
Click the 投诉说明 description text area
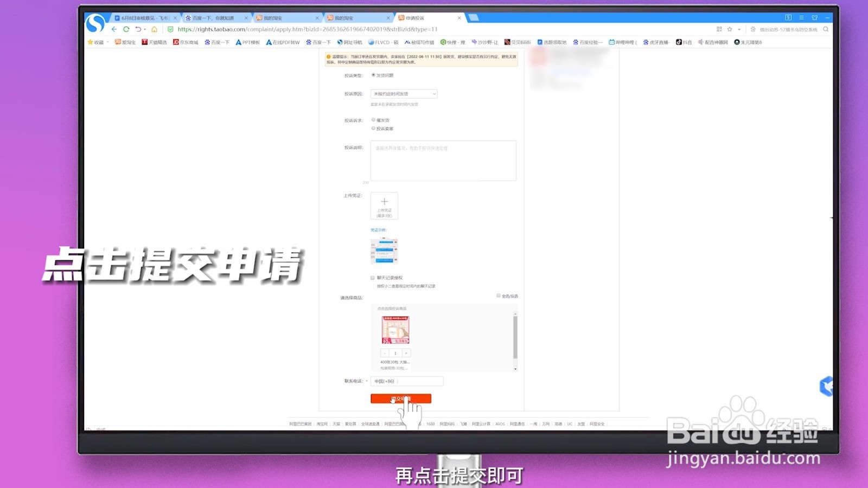[443, 160]
